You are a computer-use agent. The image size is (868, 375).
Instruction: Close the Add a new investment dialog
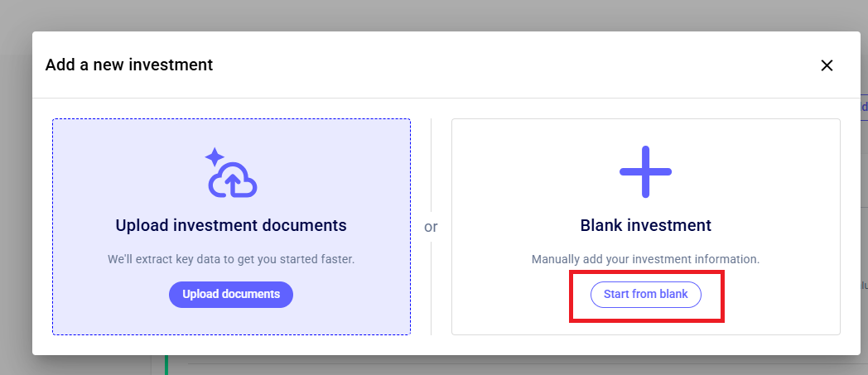click(x=826, y=65)
